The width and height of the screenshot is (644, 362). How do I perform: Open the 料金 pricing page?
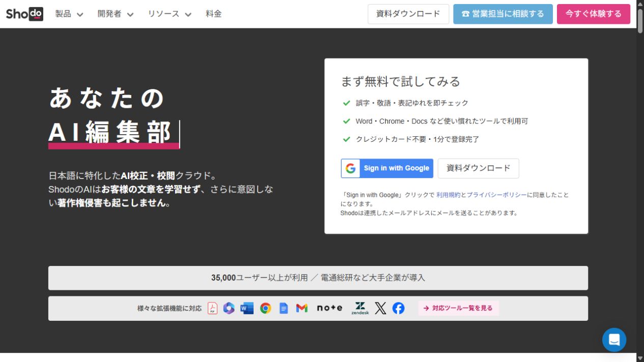pyautogui.click(x=214, y=14)
